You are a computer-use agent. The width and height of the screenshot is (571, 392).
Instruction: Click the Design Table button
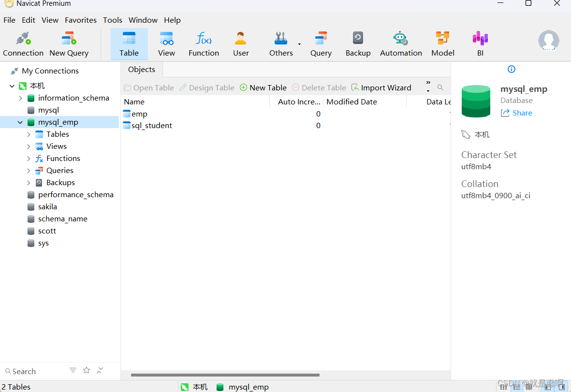point(207,87)
